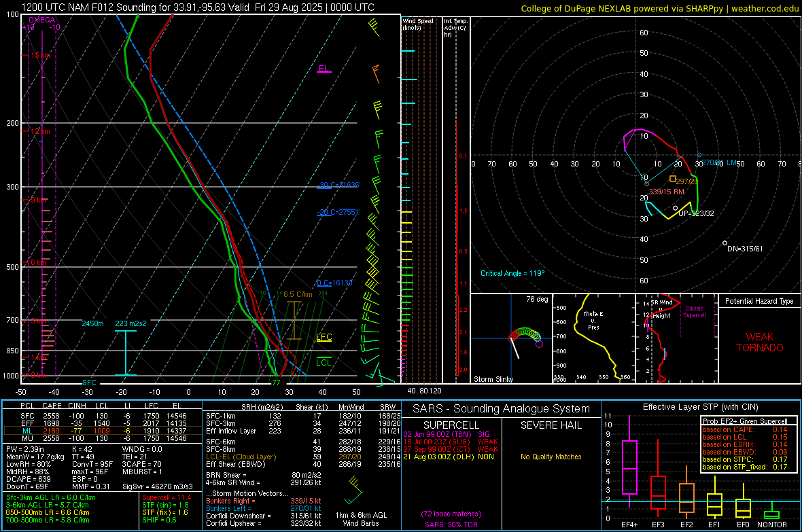Click the 223 m2s2 helicity label

[131, 323]
